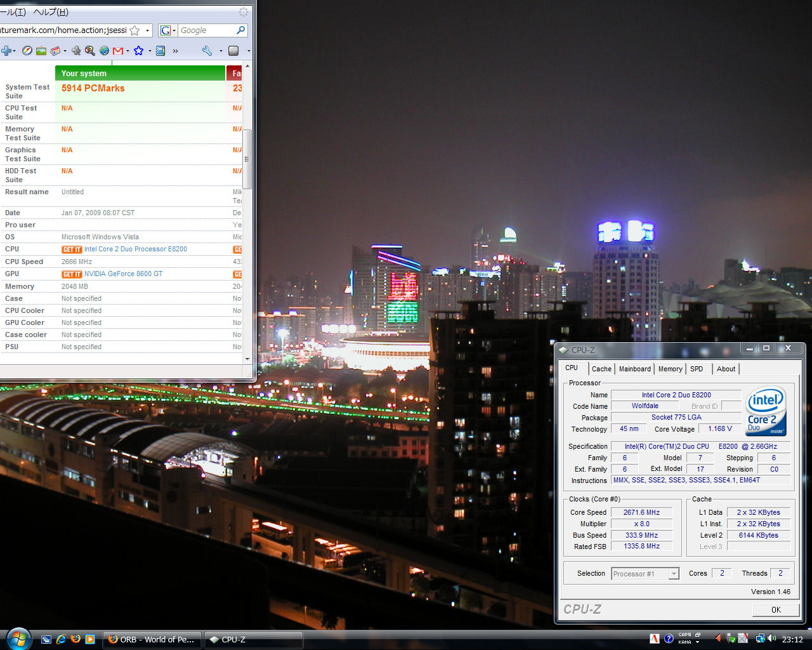The height and width of the screenshot is (650, 812).
Task: Click the landscape picture icon in Firefox toolbar
Action: 41,51
